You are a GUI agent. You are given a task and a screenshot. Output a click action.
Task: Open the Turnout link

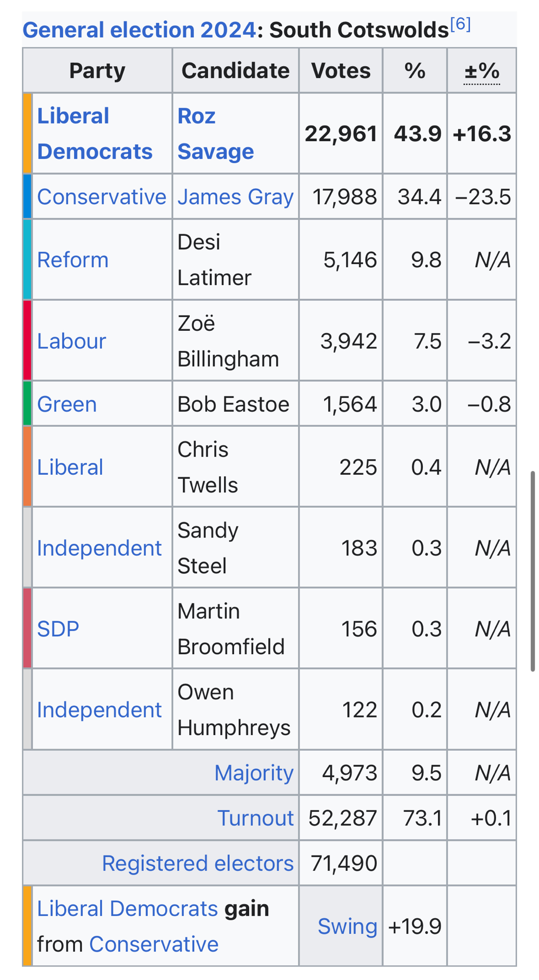pyautogui.click(x=255, y=818)
